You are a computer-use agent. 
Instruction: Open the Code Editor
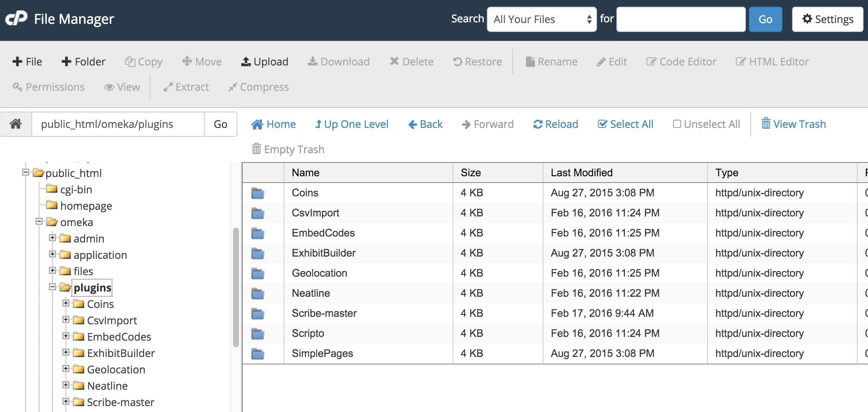coord(681,62)
